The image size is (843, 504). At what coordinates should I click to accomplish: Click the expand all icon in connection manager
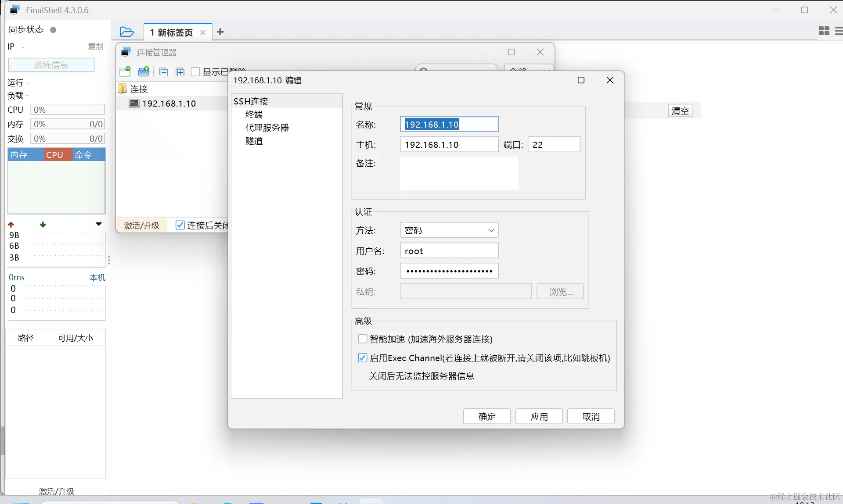tap(180, 72)
